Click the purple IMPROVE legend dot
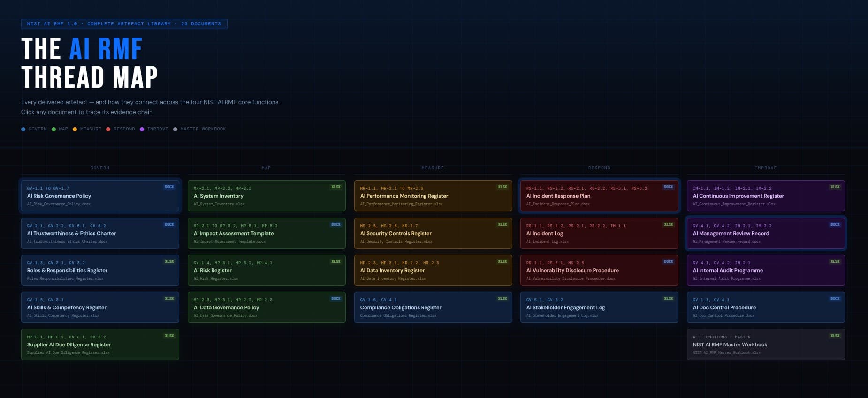The height and width of the screenshot is (398, 868). (142, 129)
